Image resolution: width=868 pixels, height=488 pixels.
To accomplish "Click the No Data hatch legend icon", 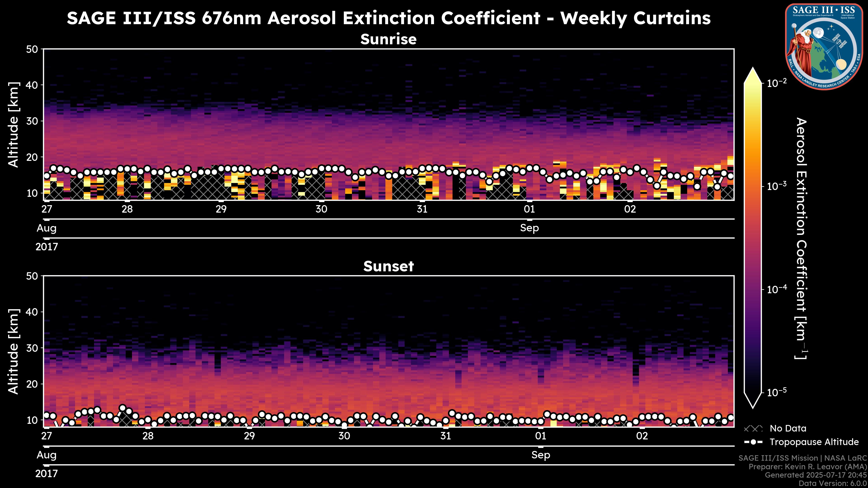I will click(x=753, y=429).
